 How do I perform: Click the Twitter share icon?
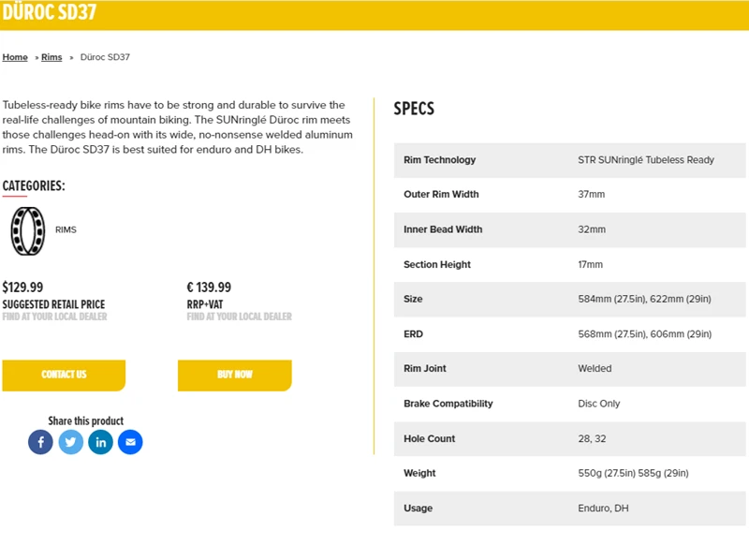(x=71, y=442)
